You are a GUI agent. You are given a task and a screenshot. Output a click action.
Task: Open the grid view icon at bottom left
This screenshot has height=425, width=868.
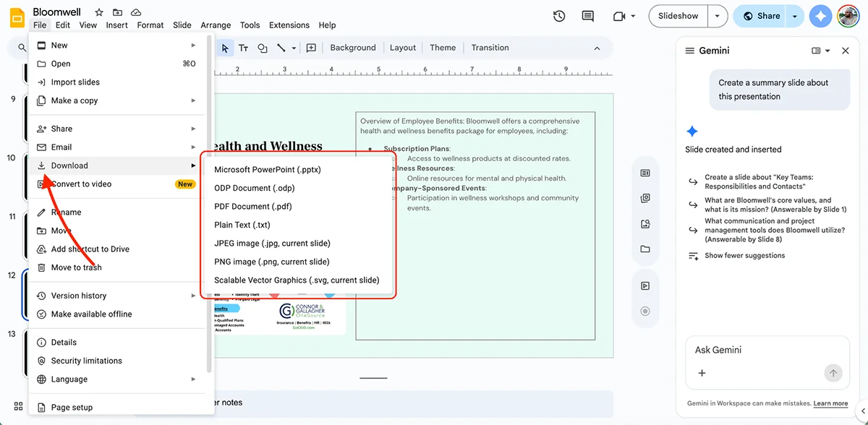tap(18, 406)
